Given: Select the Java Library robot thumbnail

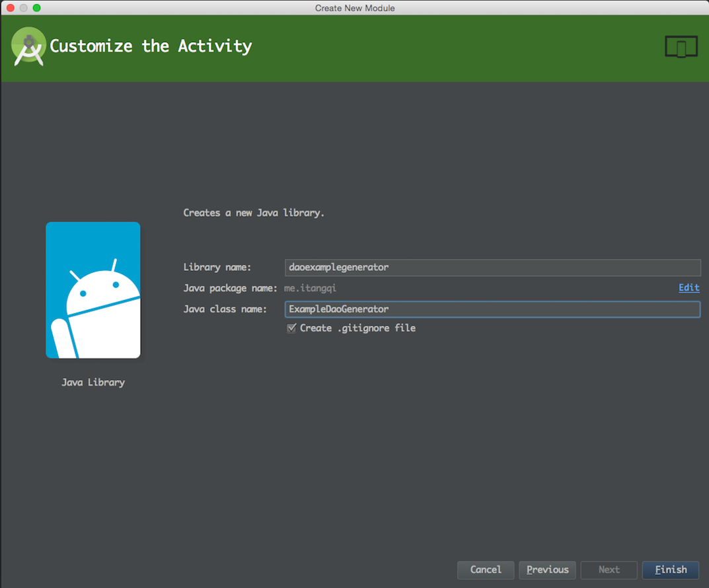Looking at the screenshot, I should coord(93,290).
